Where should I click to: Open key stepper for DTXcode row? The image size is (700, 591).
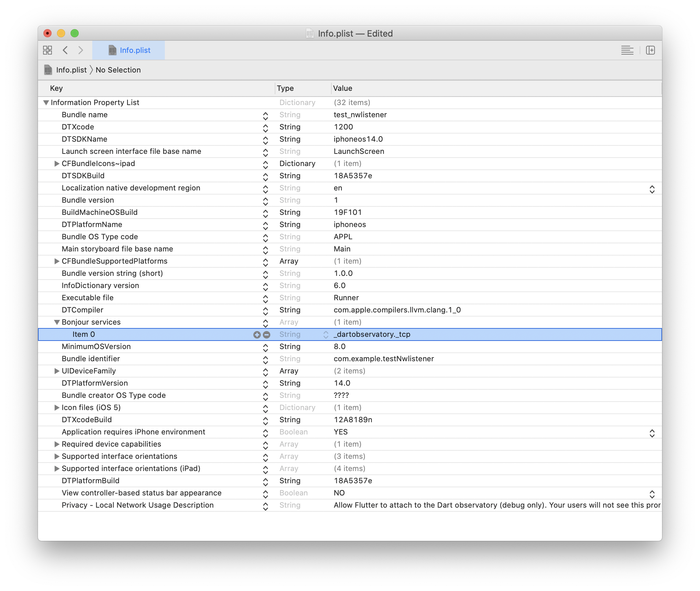[266, 128]
